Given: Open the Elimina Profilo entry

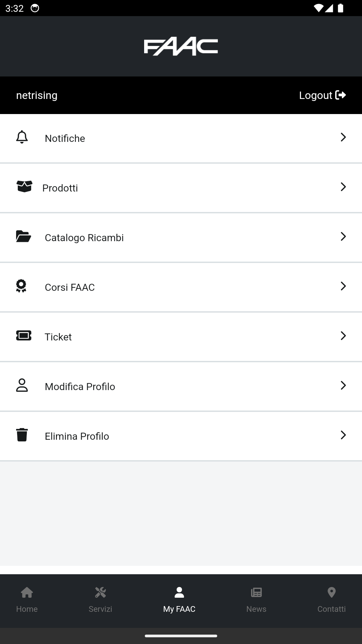Looking at the screenshot, I should point(77,436).
